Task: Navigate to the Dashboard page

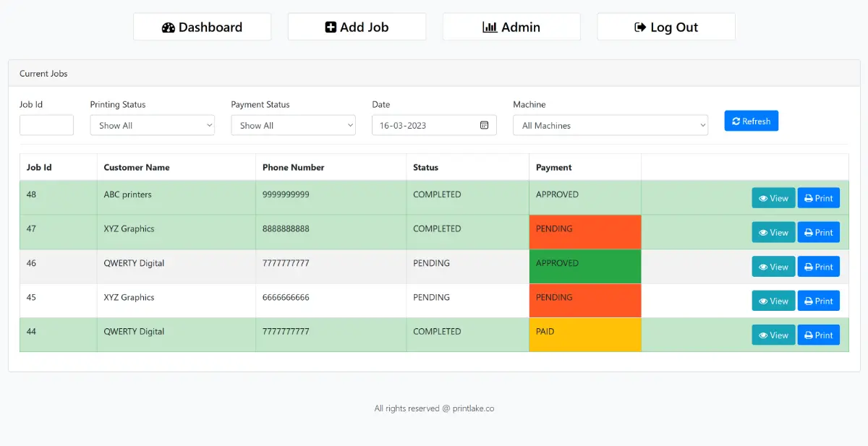Action: click(203, 27)
